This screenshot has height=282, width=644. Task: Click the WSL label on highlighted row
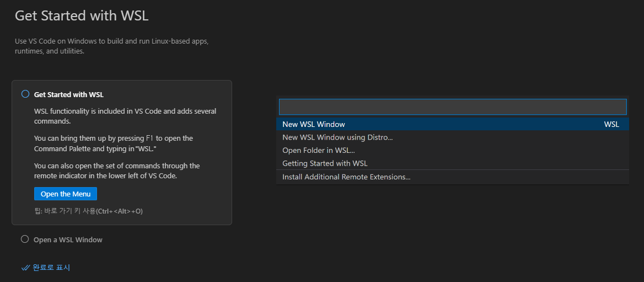click(x=611, y=124)
